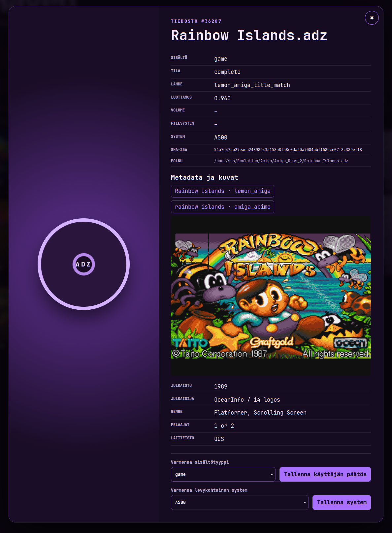
Task: Click the hardware value OCS
Action: point(219,439)
